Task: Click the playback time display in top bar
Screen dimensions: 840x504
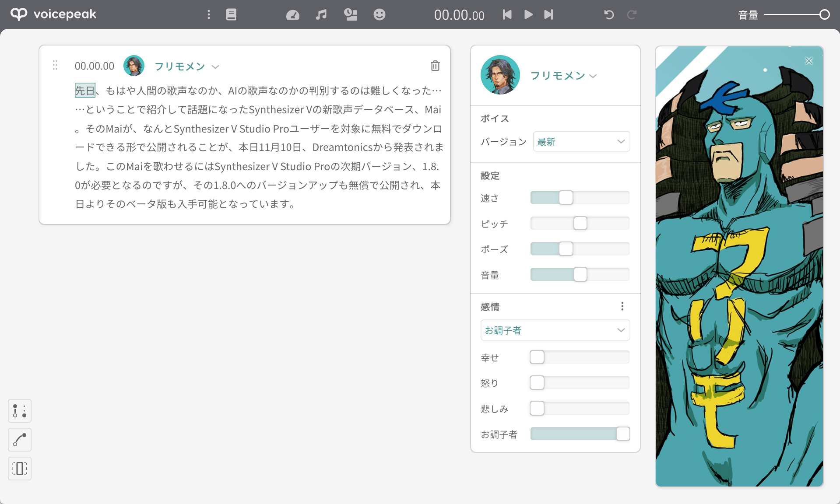Action: (459, 15)
